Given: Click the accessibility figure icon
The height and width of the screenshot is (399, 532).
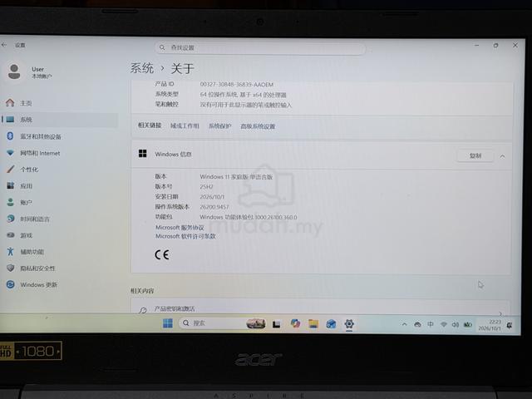Looking at the screenshot, I should (x=11, y=251).
